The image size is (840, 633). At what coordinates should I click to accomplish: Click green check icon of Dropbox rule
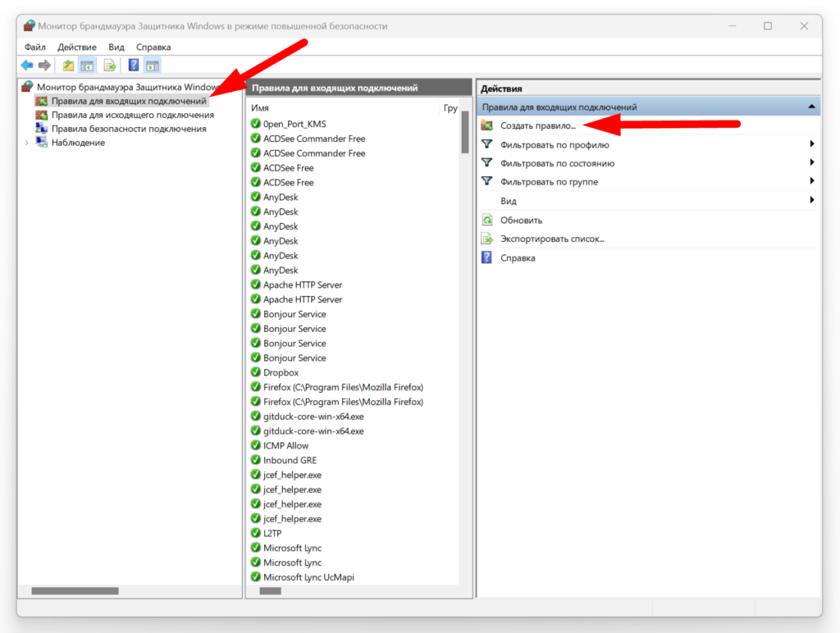(x=256, y=372)
